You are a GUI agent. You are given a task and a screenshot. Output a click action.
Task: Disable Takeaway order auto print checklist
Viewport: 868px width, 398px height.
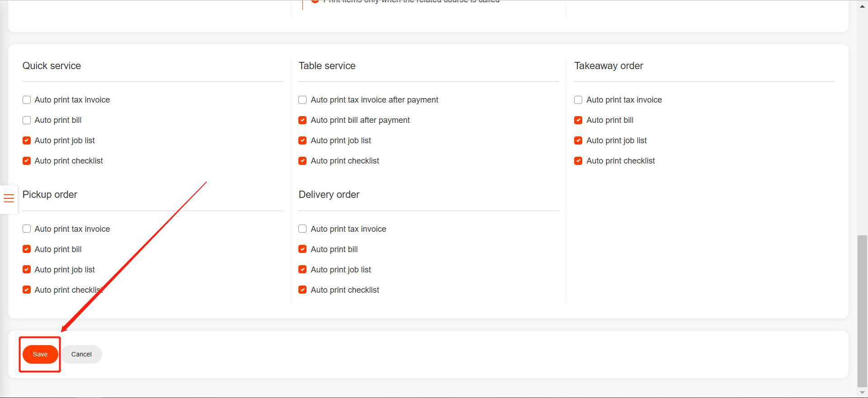point(578,161)
